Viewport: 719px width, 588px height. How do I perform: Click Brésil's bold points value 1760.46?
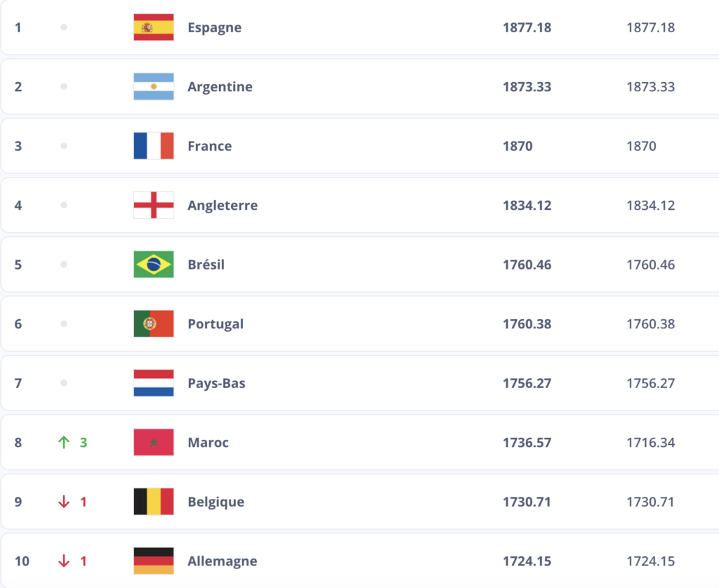pos(527,265)
